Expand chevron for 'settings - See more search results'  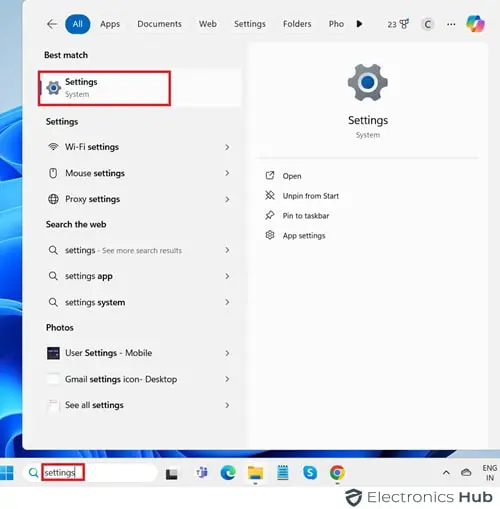pyautogui.click(x=227, y=250)
